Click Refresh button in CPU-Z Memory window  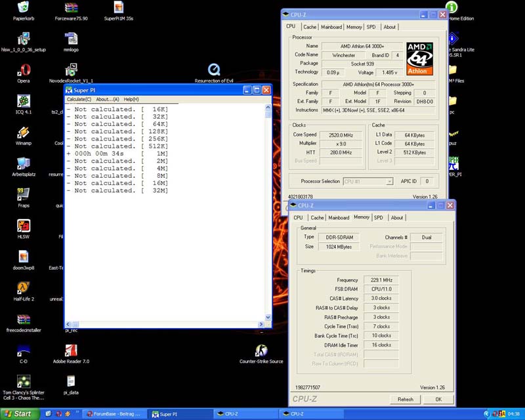405,399
